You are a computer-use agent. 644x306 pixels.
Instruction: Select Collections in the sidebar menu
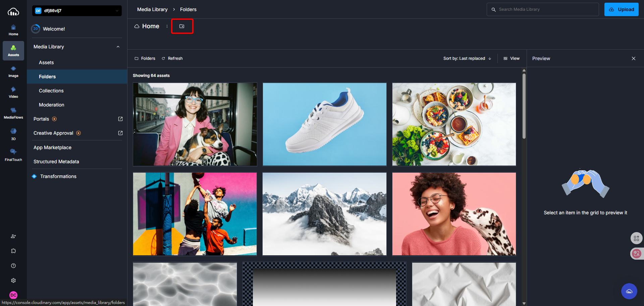(x=51, y=91)
